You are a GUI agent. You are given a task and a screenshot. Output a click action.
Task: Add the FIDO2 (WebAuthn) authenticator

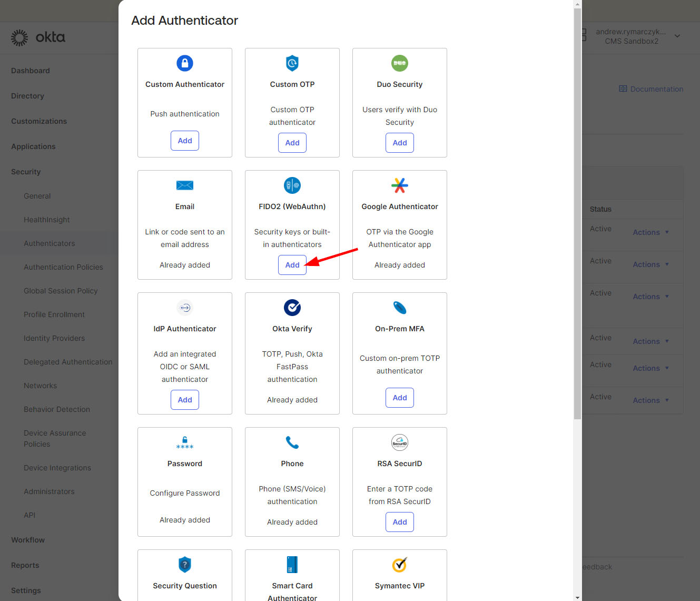tap(292, 265)
